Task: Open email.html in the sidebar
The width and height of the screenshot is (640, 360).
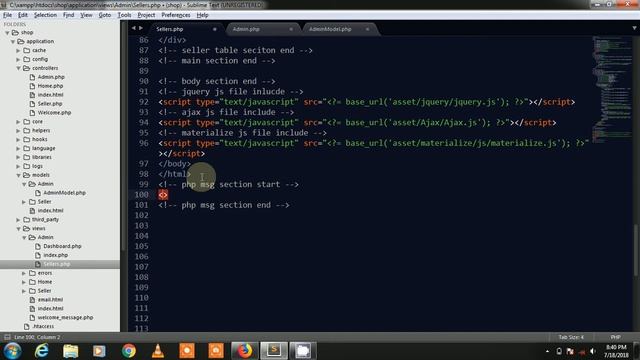Action: coord(50,300)
